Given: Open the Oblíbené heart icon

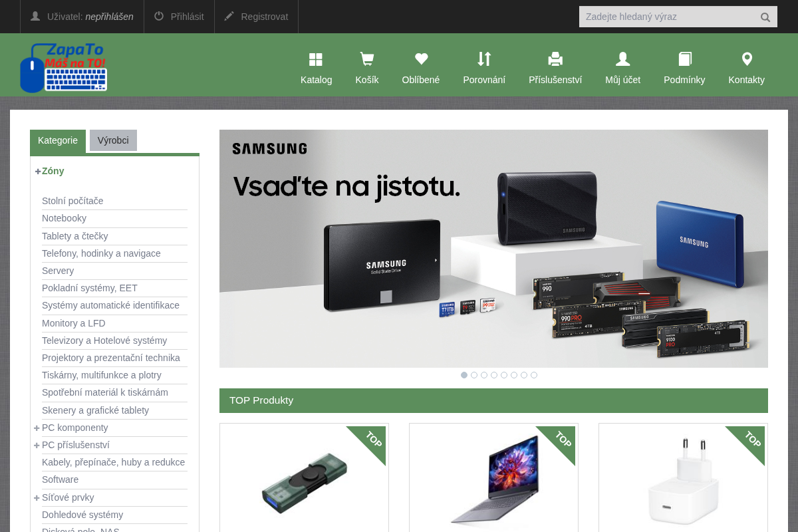Looking at the screenshot, I should click(421, 59).
